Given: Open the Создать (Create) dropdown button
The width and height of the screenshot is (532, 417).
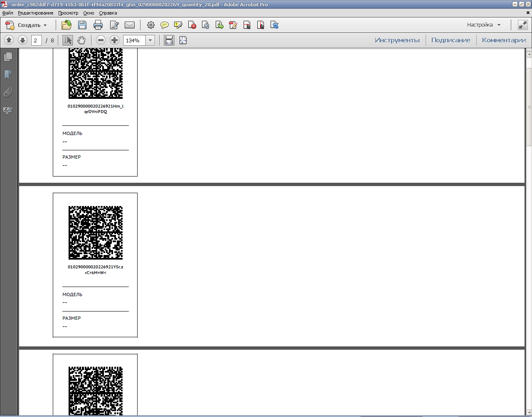Looking at the screenshot, I should click(x=26, y=25).
